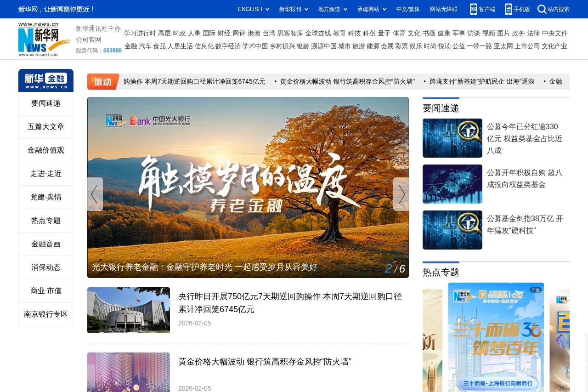
Task: Open 数字经济 navigation link
Action: 228,46
